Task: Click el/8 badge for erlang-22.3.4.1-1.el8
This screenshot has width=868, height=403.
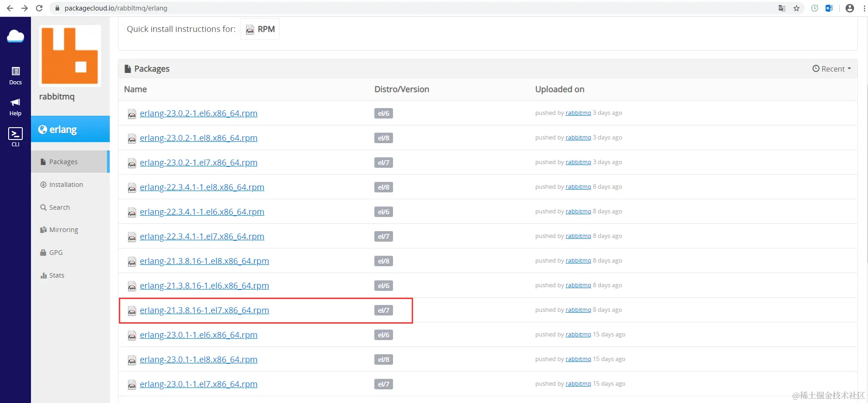Action: [383, 187]
